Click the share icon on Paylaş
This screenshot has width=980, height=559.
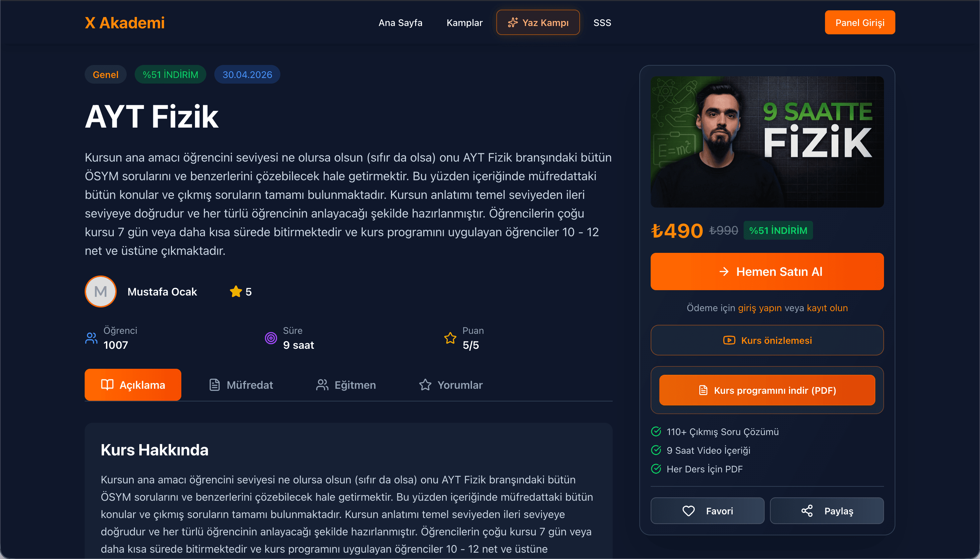[x=807, y=511]
